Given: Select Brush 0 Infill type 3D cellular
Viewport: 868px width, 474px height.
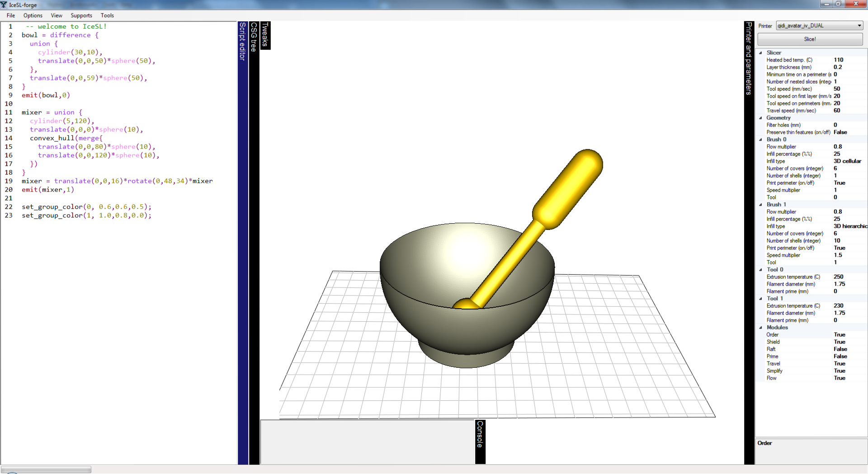Looking at the screenshot, I should click(x=847, y=161).
